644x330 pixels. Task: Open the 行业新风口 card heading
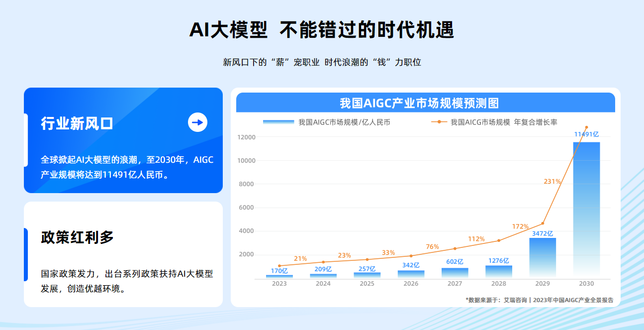click(x=77, y=123)
